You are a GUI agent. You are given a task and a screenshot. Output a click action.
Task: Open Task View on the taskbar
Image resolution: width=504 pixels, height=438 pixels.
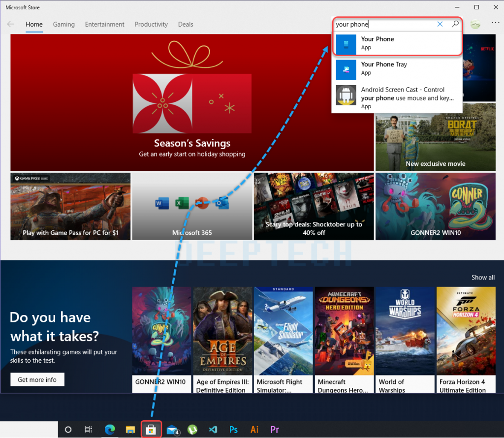(x=89, y=429)
